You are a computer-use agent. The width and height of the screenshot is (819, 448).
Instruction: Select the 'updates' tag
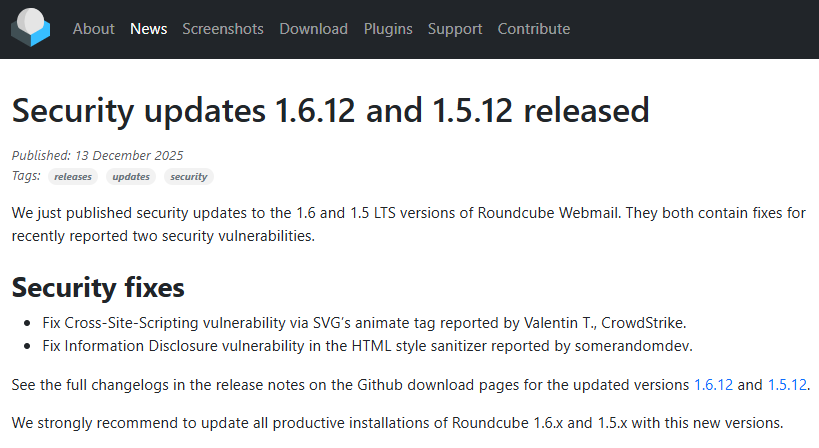(131, 177)
